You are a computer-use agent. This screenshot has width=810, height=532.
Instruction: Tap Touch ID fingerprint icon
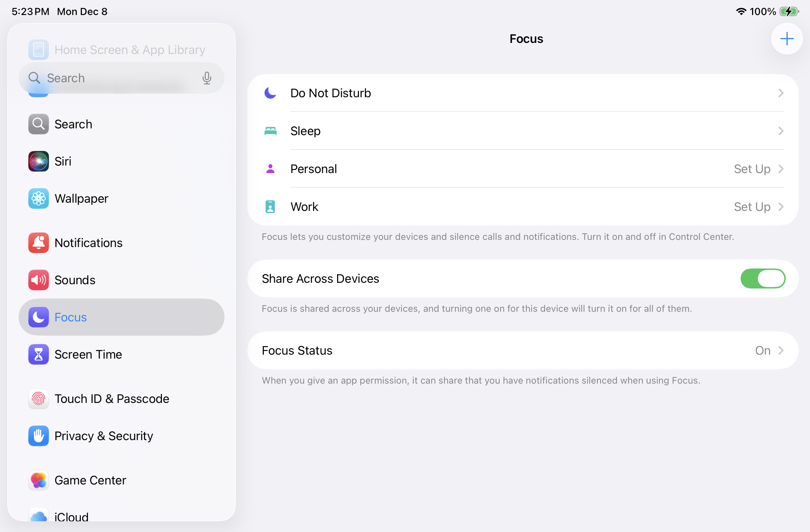(x=39, y=399)
